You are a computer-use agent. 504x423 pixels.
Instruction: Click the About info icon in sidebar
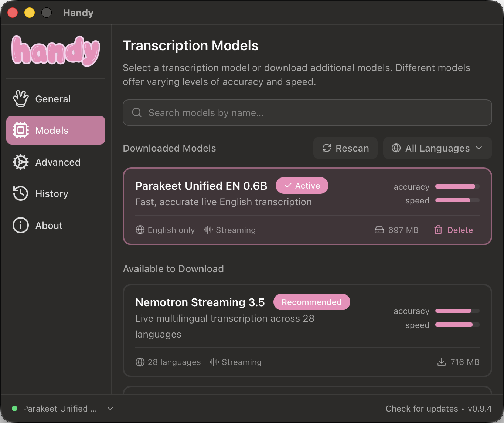[x=21, y=225]
